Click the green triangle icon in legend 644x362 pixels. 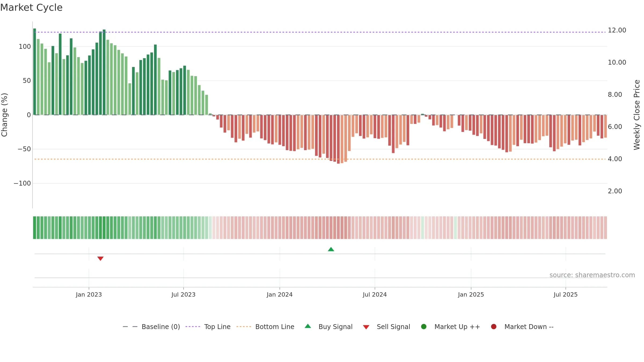pyautogui.click(x=308, y=326)
